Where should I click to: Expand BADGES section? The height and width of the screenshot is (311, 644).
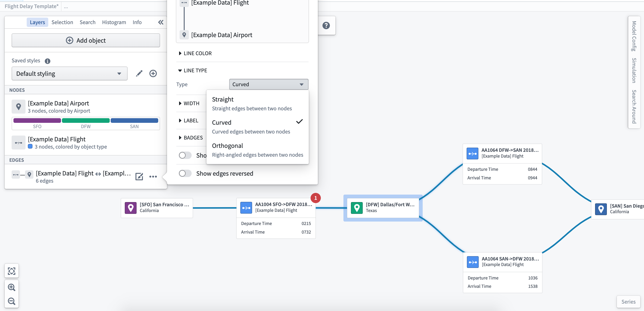click(x=191, y=138)
